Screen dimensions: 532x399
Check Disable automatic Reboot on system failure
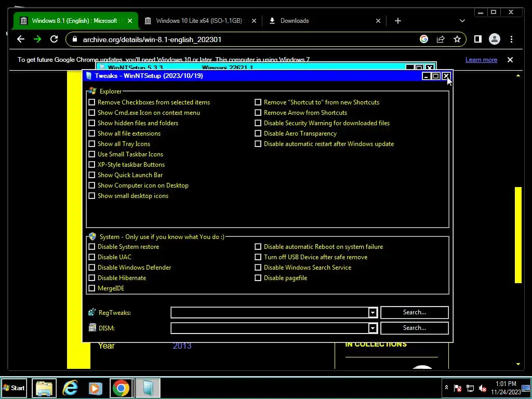[258, 247]
